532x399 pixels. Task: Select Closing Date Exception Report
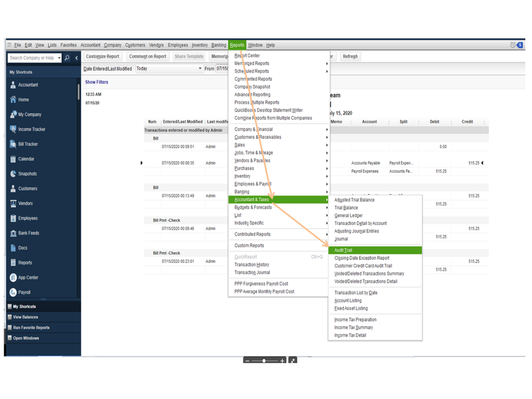point(362,258)
